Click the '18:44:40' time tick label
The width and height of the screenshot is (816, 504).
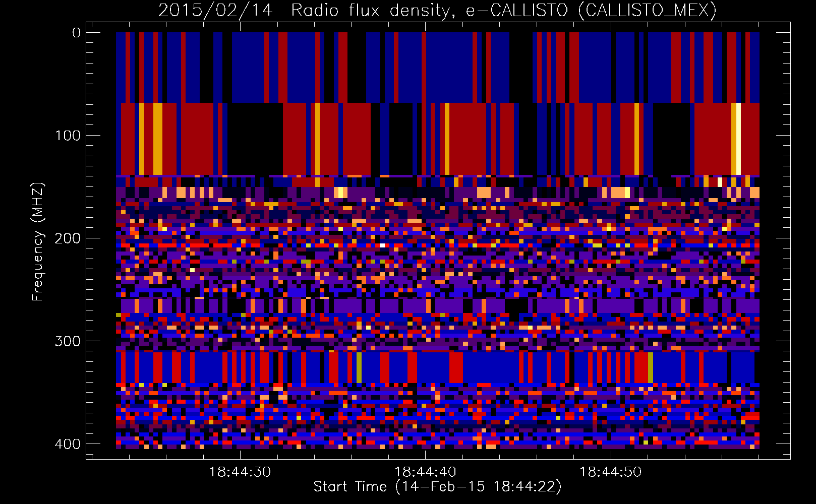(x=425, y=472)
